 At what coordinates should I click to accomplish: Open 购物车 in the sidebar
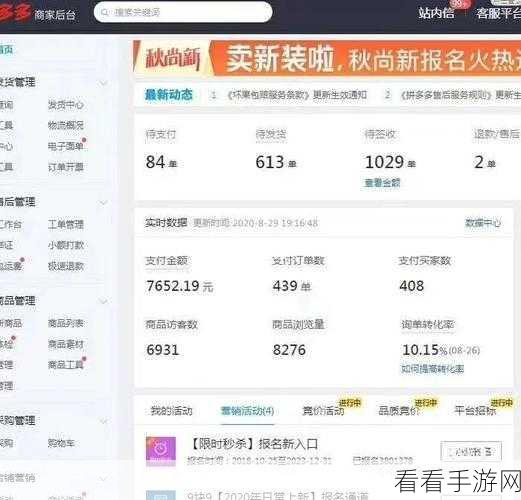(61, 443)
